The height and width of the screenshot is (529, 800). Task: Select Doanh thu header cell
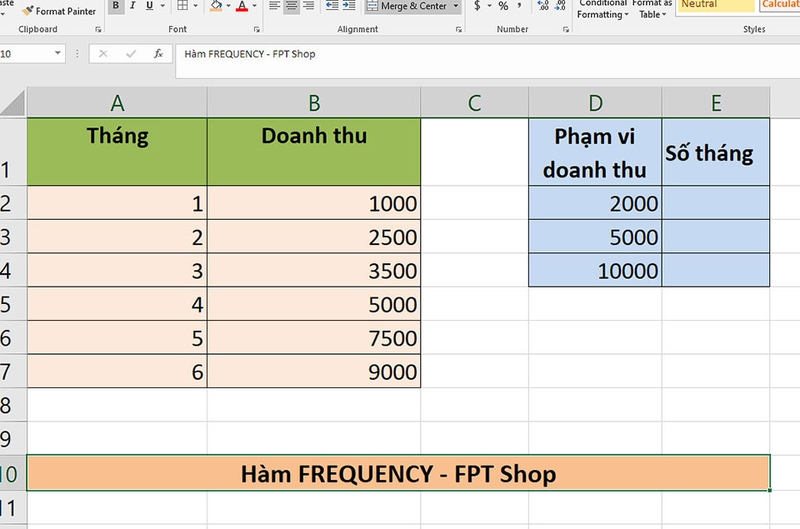[314, 152]
